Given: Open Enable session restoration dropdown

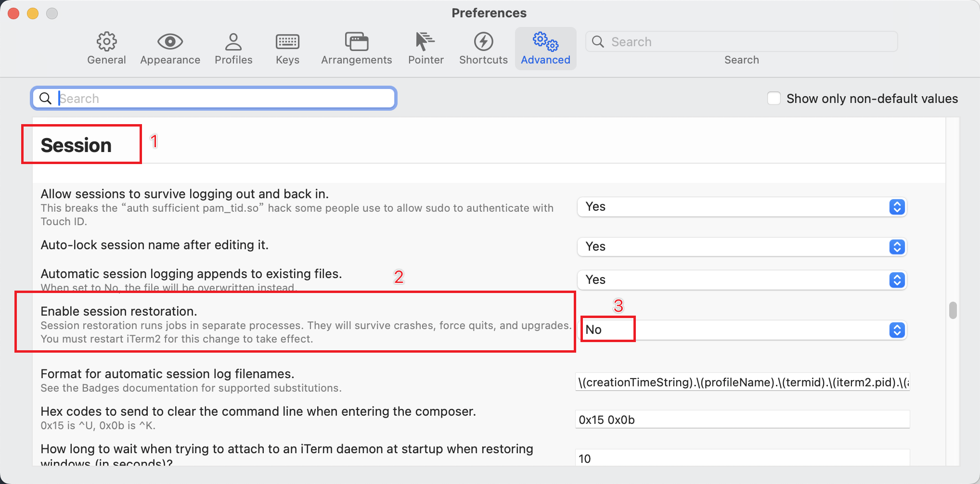Looking at the screenshot, I should point(742,330).
